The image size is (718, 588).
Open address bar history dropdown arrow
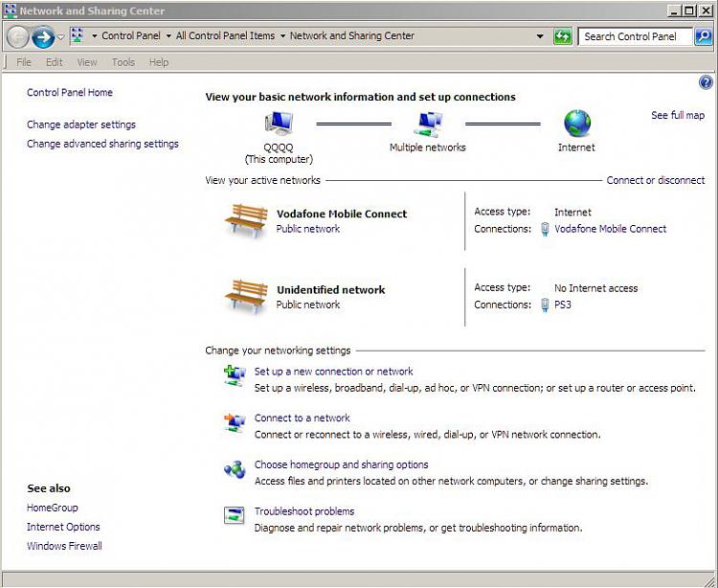[540, 36]
